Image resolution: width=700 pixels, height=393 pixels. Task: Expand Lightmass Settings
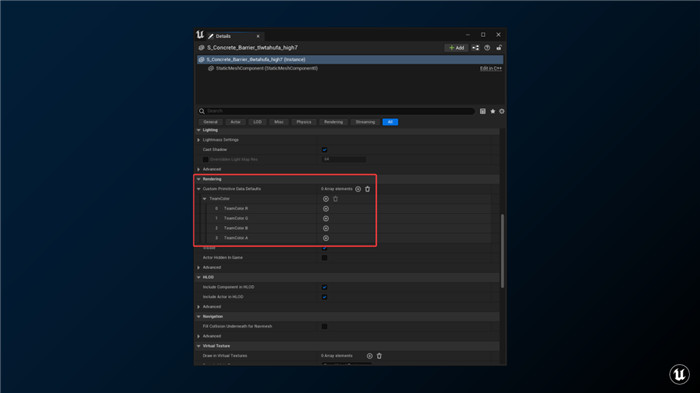click(199, 140)
